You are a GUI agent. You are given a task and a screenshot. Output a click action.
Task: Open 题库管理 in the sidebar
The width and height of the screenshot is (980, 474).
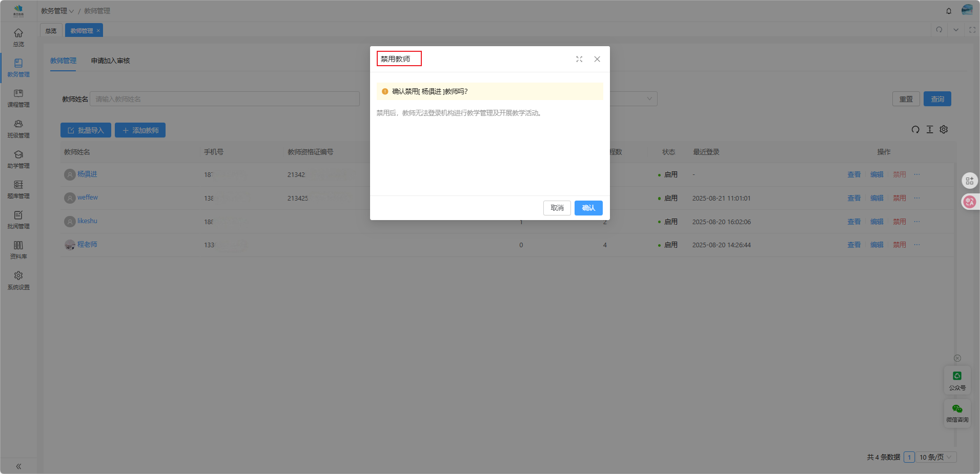[18, 189]
